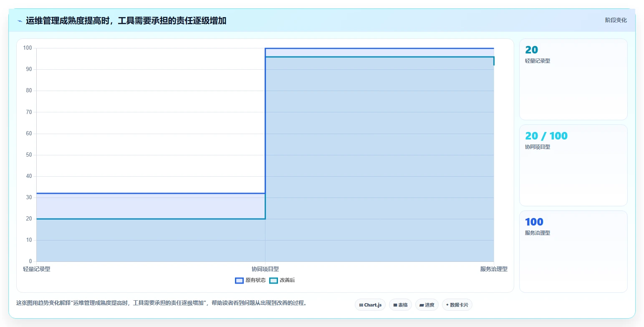Image resolution: width=644 pixels, height=327 pixels.
Task: Toggle the 原有状态 legend item
Action: (x=250, y=280)
